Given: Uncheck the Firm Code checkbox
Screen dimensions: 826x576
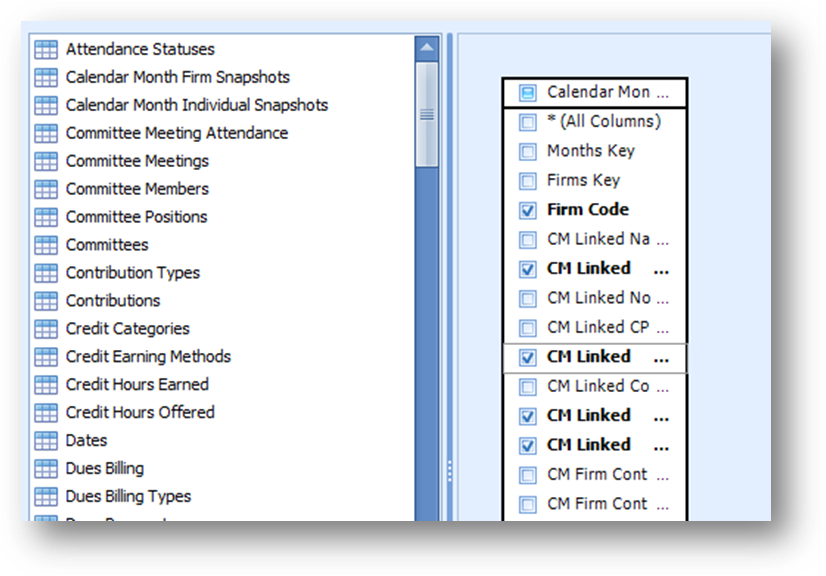Looking at the screenshot, I should 527,210.
